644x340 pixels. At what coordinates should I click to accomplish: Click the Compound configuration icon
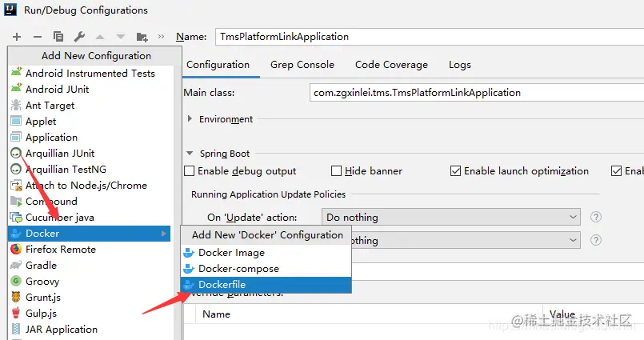(16, 202)
